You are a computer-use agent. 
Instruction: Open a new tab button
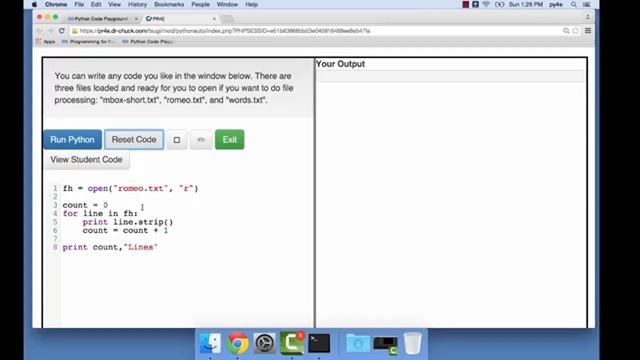click(227, 19)
